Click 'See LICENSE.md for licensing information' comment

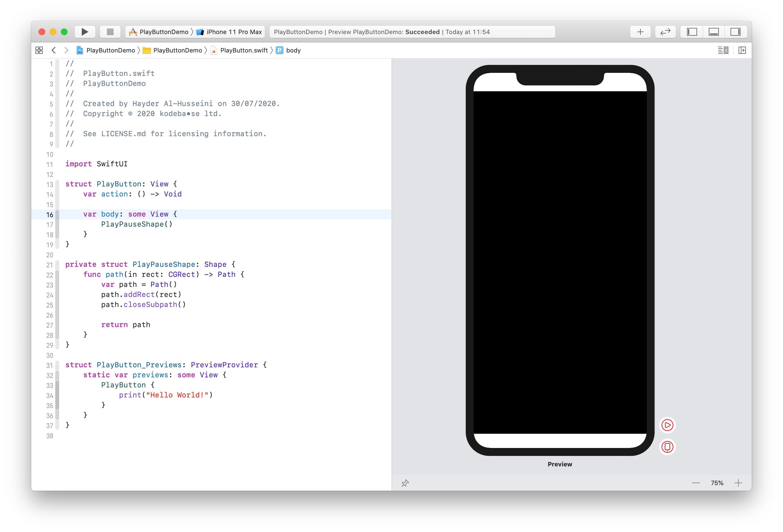(175, 134)
